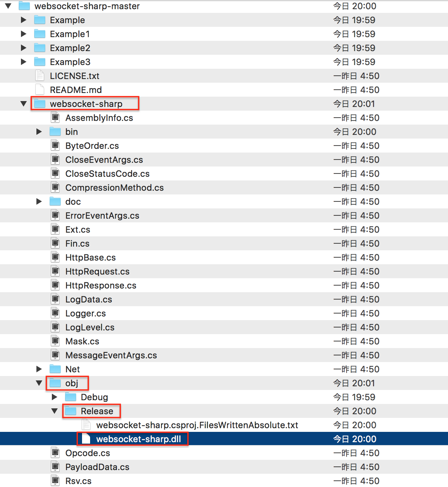Viewport: 448px width, 487px height.
Task: Select the PayloadData.cs file
Action: pyautogui.click(x=97, y=467)
